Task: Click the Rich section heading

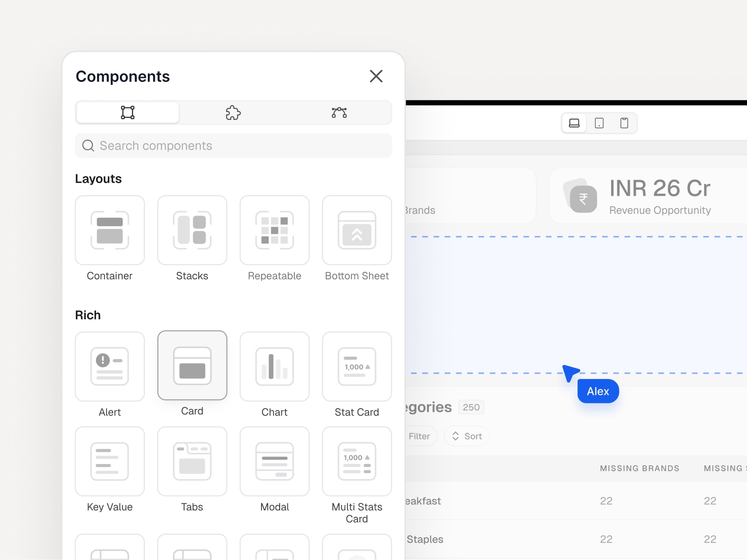Action: (88, 315)
